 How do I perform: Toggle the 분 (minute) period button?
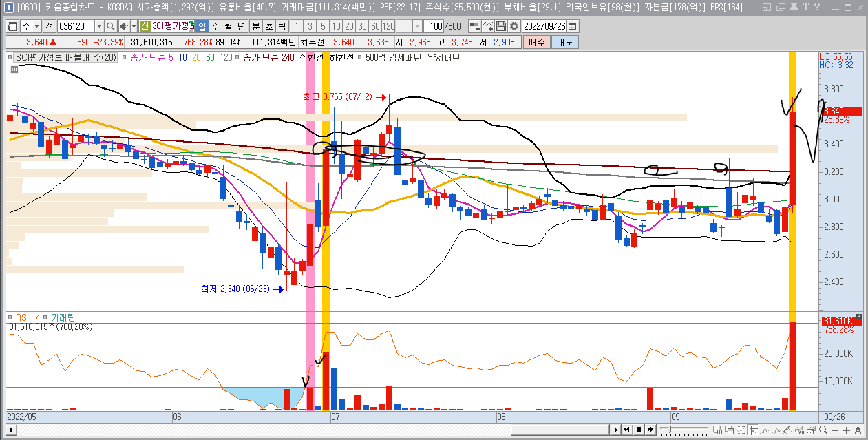[255, 26]
